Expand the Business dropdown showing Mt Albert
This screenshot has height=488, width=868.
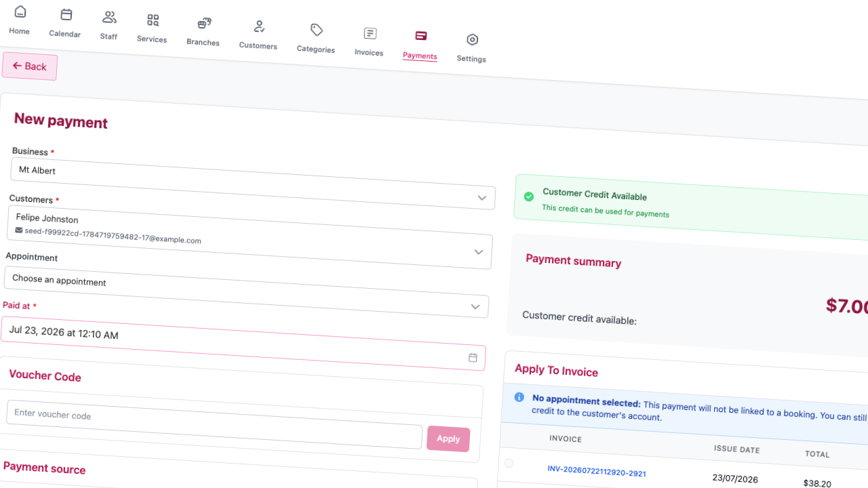point(253,184)
